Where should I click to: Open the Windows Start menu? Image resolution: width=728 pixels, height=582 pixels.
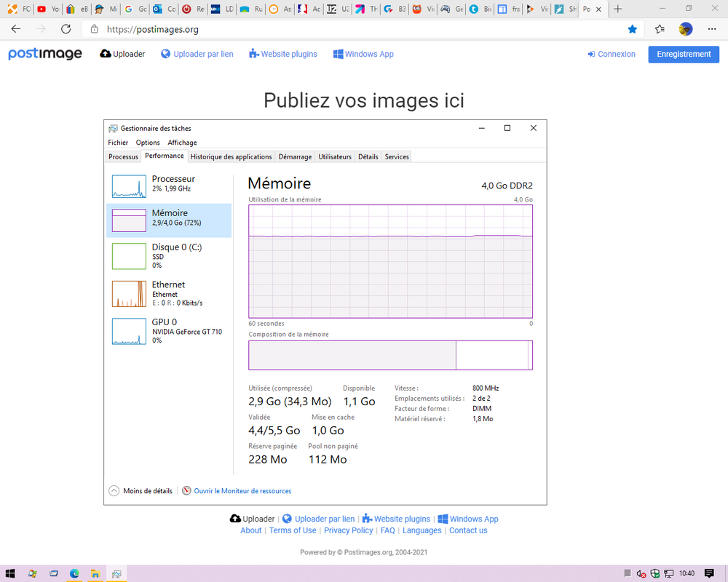[x=10, y=574]
